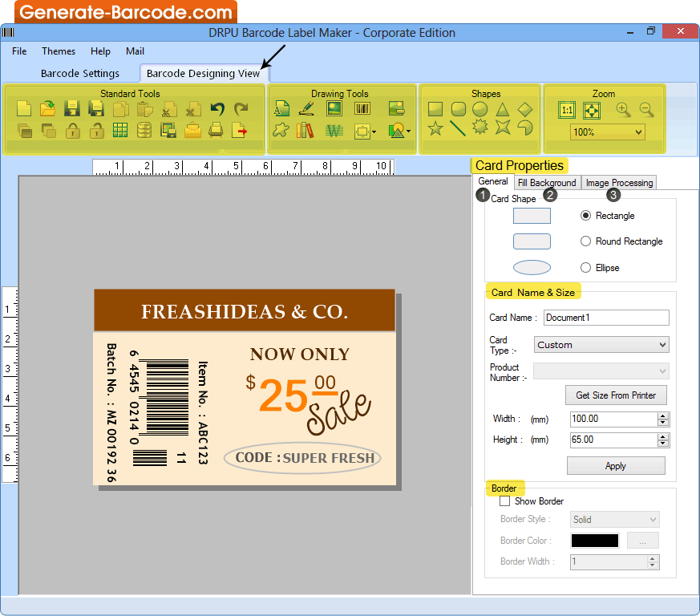Open the overlapping shapes dropdown in Drawing Tools
The image size is (700, 616).
point(408,132)
